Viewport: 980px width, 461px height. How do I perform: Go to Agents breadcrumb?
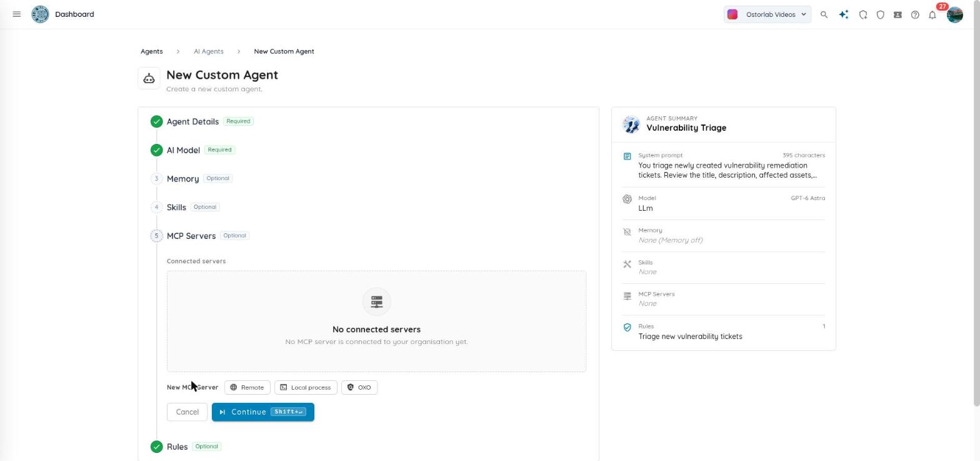pos(151,51)
